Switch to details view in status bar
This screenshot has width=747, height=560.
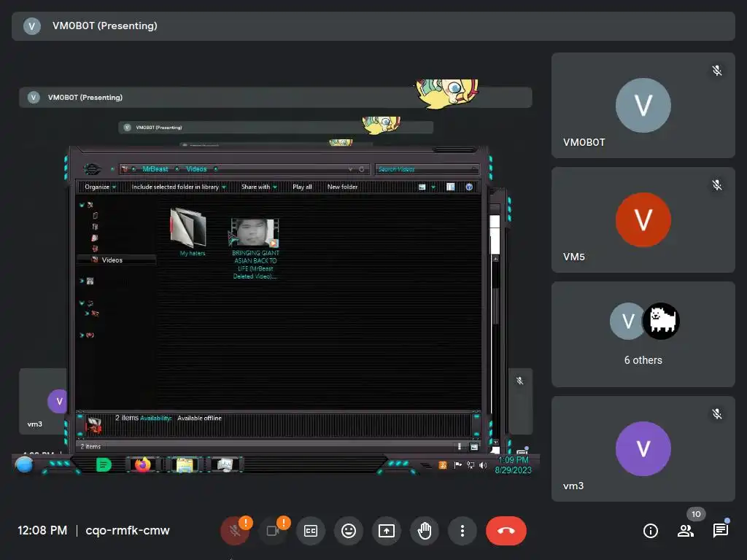point(460,447)
